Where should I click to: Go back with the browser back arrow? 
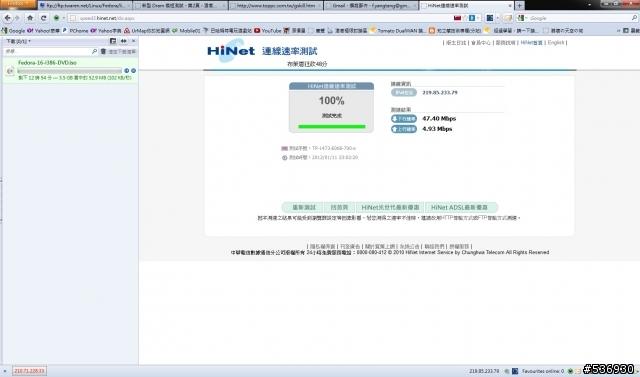tap(7, 18)
